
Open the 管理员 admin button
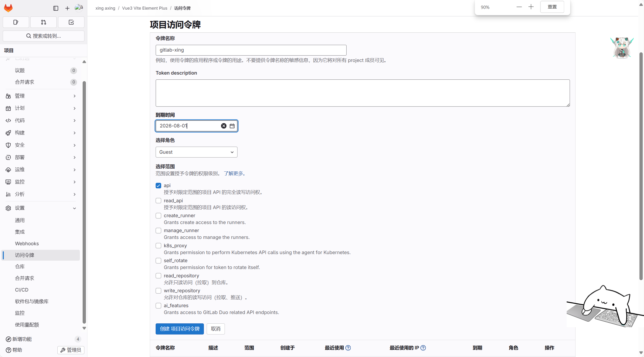[71, 350]
